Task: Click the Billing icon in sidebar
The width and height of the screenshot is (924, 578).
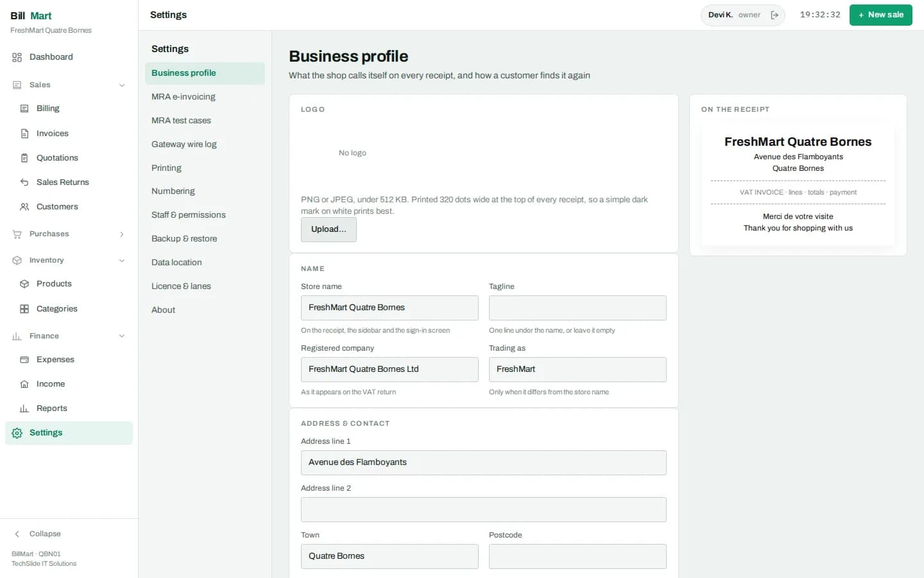Action: coord(24,109)
